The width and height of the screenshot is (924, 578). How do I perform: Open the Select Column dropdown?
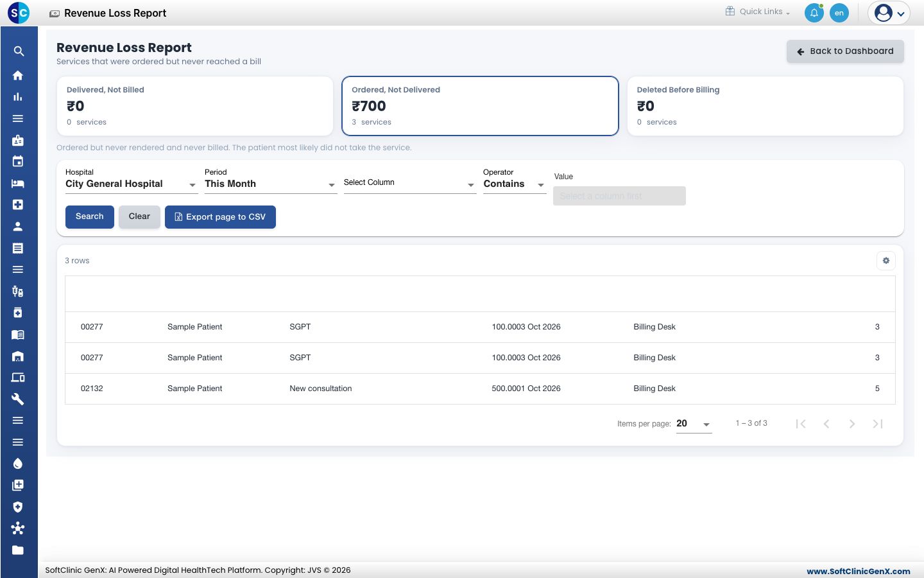coord(409,183)
